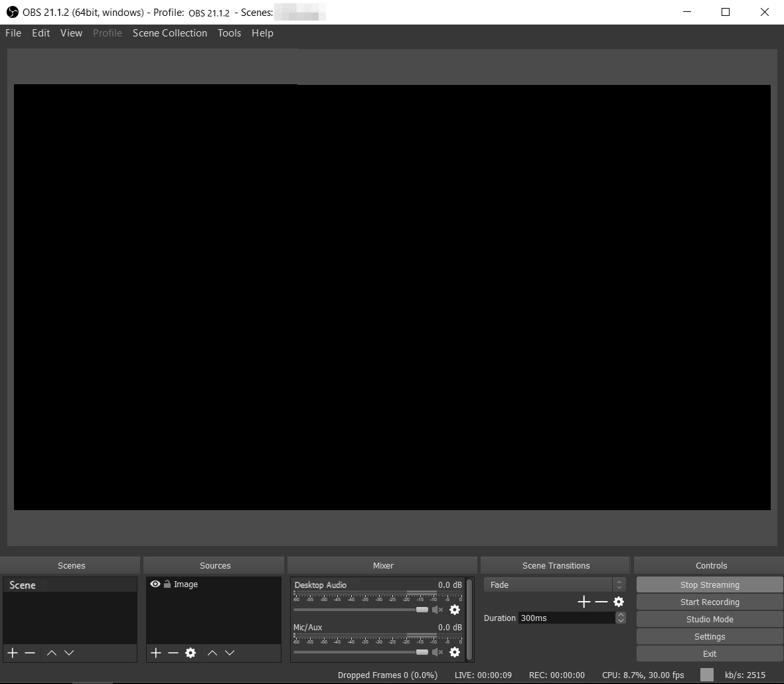The width and height of the screenshot is (784, 684).
Task: Add a new scene with the plus icon
Action: coord(13,653)
